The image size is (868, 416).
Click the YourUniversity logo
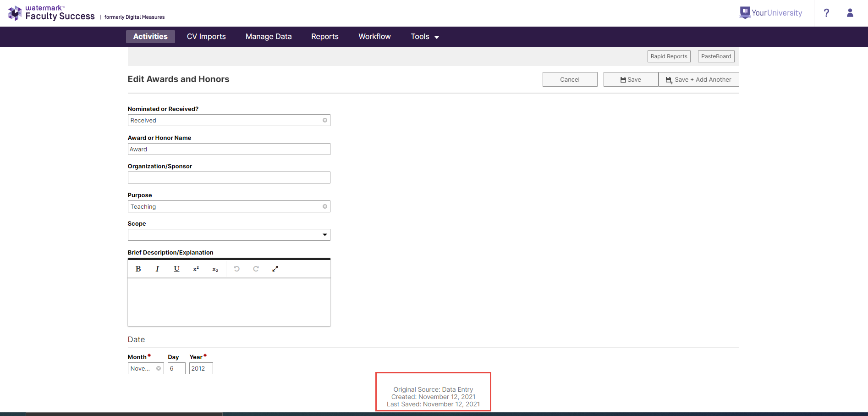[x=771, y=13]
